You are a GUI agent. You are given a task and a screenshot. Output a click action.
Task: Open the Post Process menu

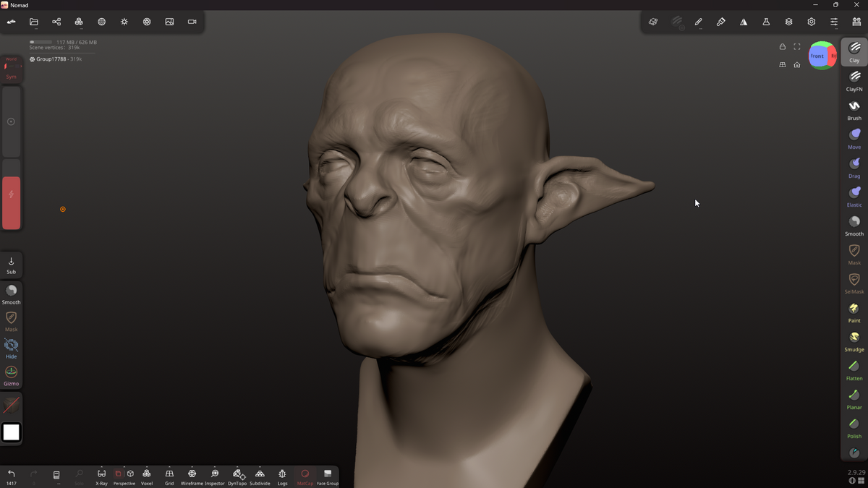[x=147, y=22]
